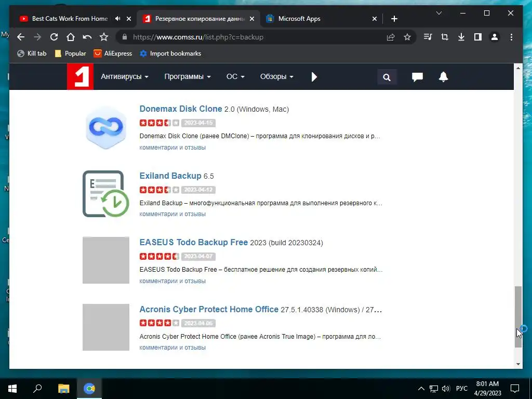Close the Резервное копирование tab
The height and width of the screenshot is (399, 532).
[252, 19]
